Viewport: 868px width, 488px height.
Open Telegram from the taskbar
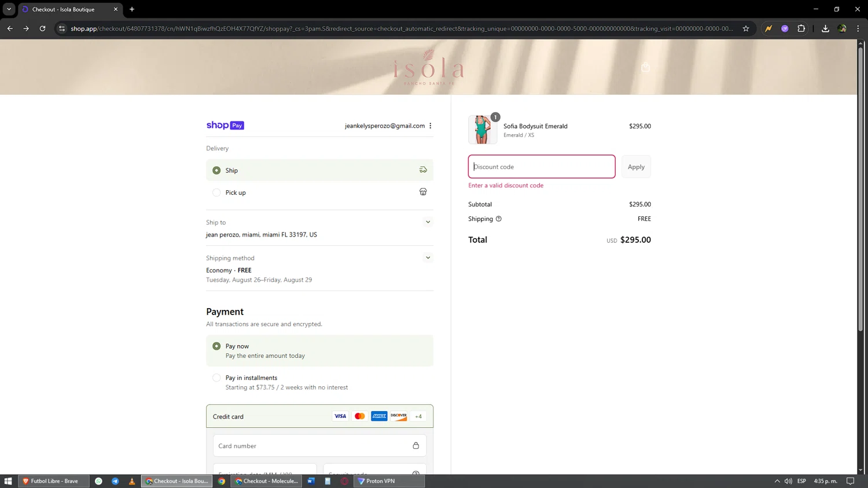click(x=115, y=481)
